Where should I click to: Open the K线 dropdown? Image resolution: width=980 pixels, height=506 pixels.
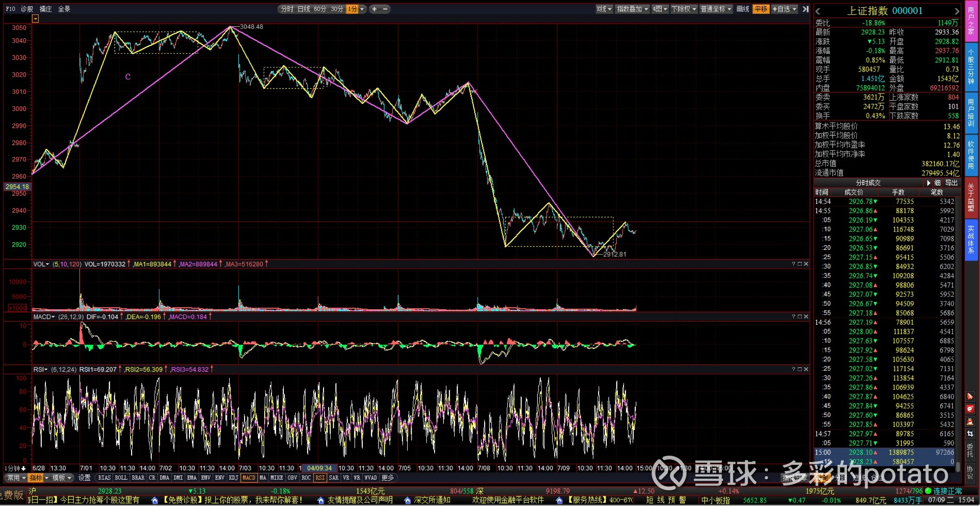tap(604, 9)
